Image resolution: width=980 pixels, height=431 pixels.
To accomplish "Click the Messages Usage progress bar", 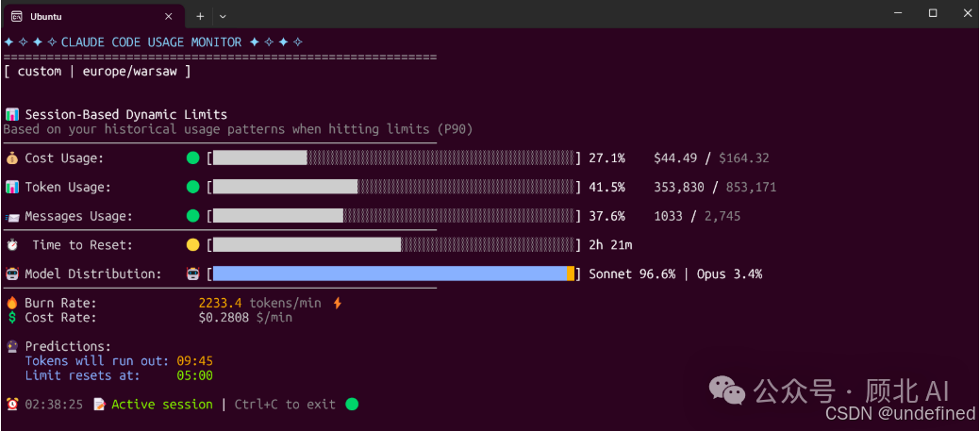I will click(x=393, y=216).
